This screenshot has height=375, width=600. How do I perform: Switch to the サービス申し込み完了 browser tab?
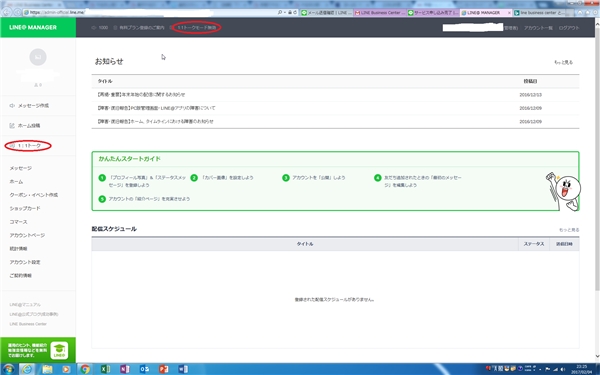(x=433, y=13)
